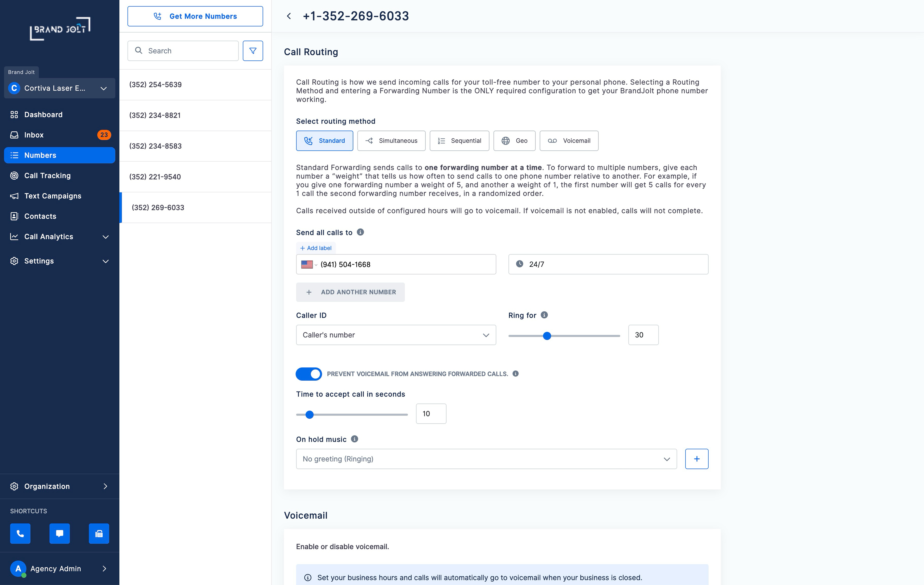Screen dimensions: 924x585
Task: Click the Add label link
Action: (x=316, y=248)
